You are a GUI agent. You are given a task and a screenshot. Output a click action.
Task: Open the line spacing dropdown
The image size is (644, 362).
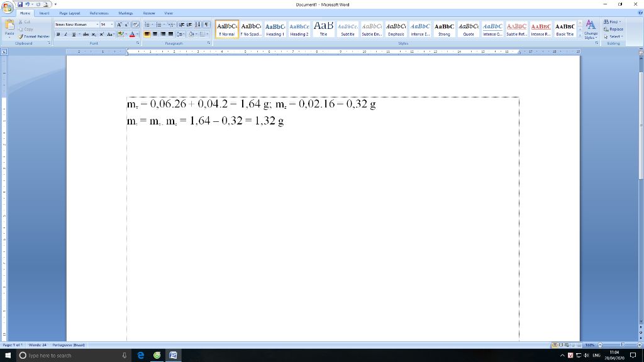180,35
